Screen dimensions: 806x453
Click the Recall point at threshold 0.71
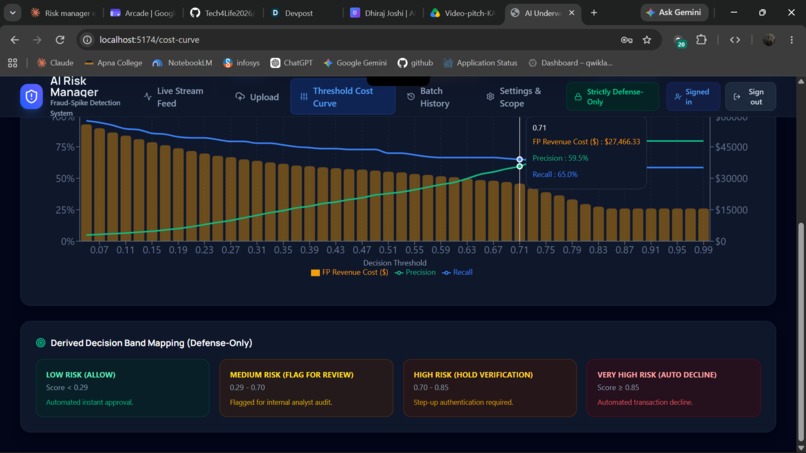520,159
